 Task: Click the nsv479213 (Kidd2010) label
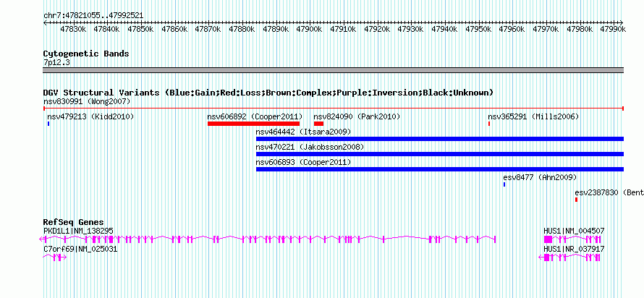coord(90,116)
